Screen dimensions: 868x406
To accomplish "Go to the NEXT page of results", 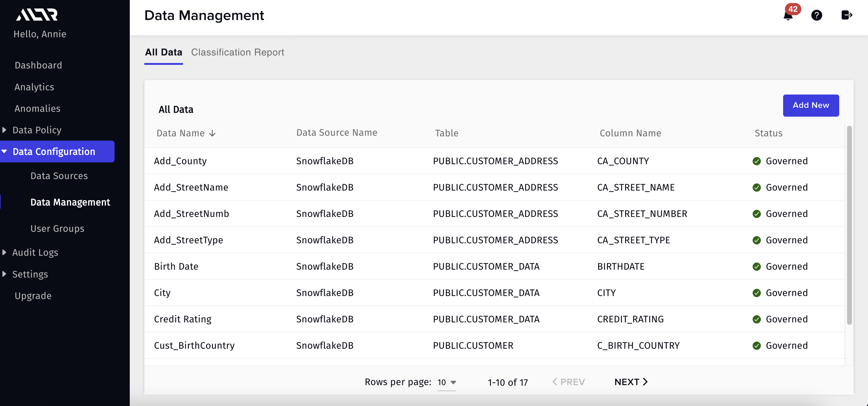I will (x=631, y=382).
